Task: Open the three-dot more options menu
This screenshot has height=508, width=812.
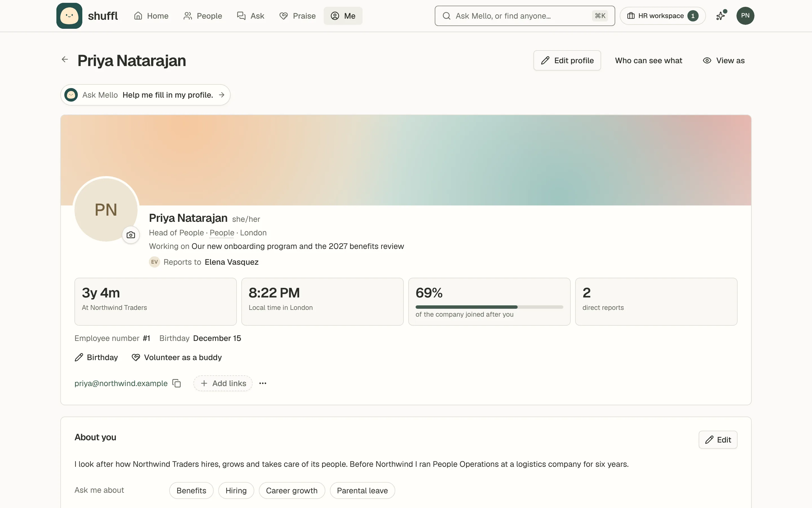Action: pos(263,383)
